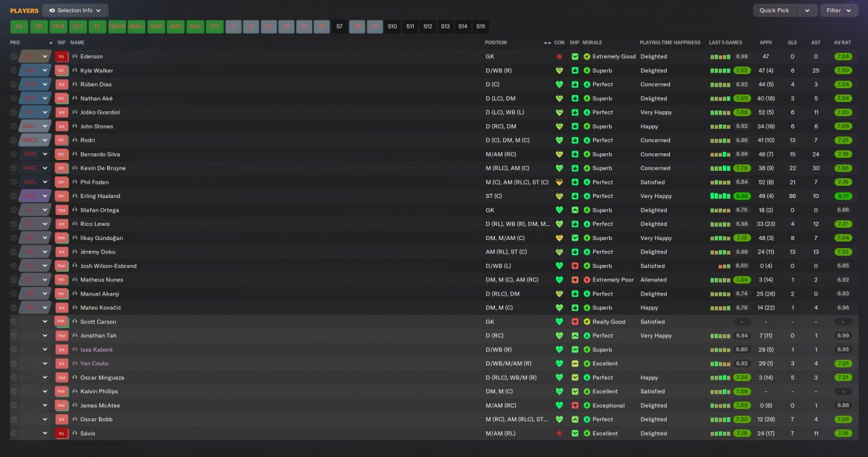Select substitute slot S7
Viewport: 868px width, 457px height.
340,27
